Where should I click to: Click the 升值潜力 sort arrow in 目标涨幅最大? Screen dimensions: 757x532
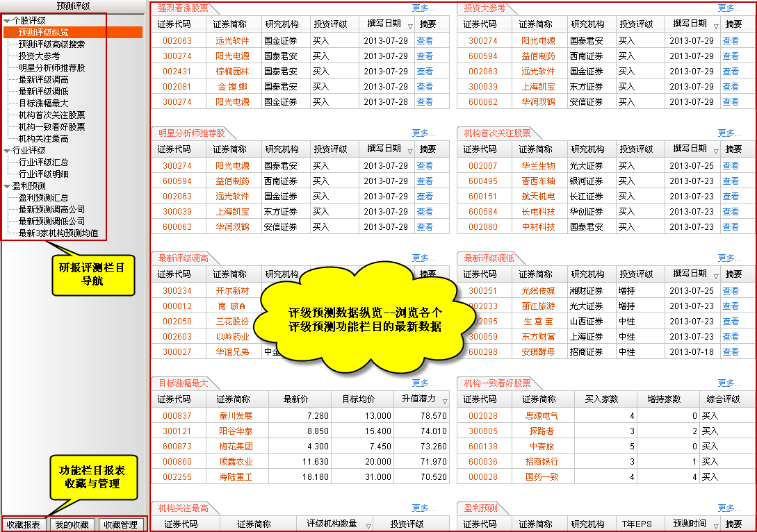pos(444,401)
